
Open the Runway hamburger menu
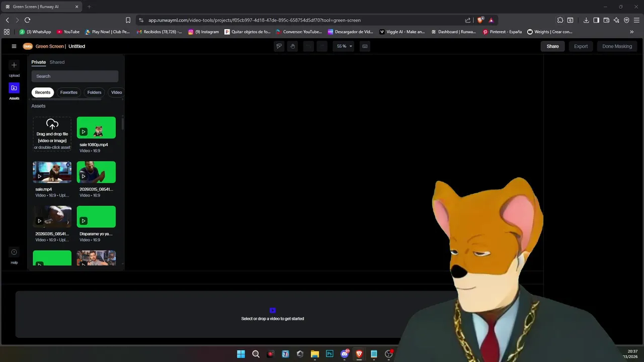(x=14, y=46)
